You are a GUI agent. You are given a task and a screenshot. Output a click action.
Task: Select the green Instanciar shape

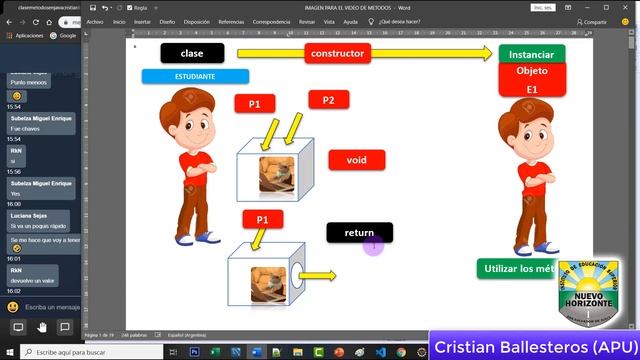click(532, 54)
